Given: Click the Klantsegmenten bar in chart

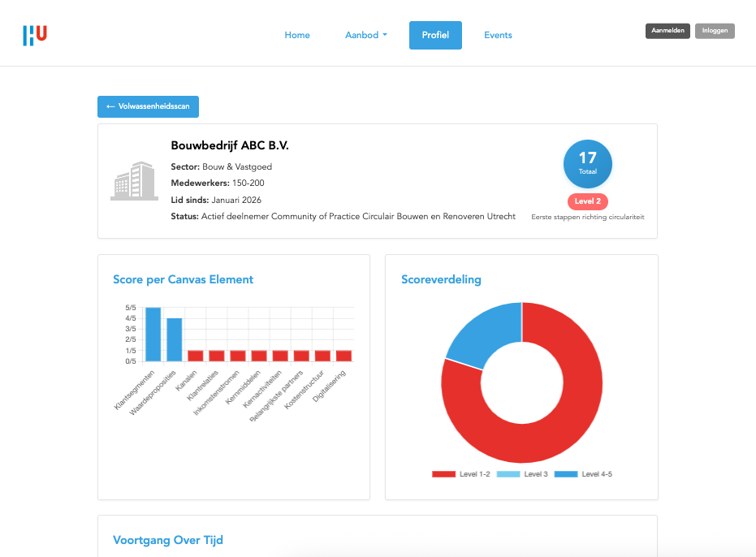Looking at the screenshot, I should (153, 335).
